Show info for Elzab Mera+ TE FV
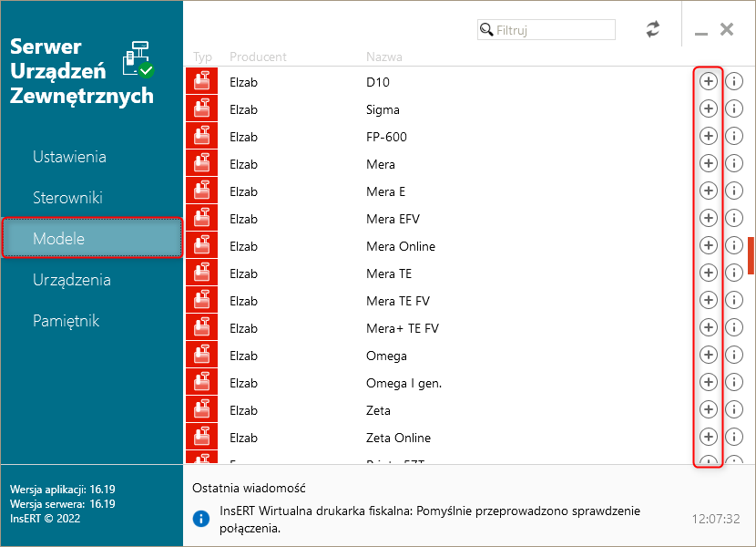 click(x=734, y=328)
